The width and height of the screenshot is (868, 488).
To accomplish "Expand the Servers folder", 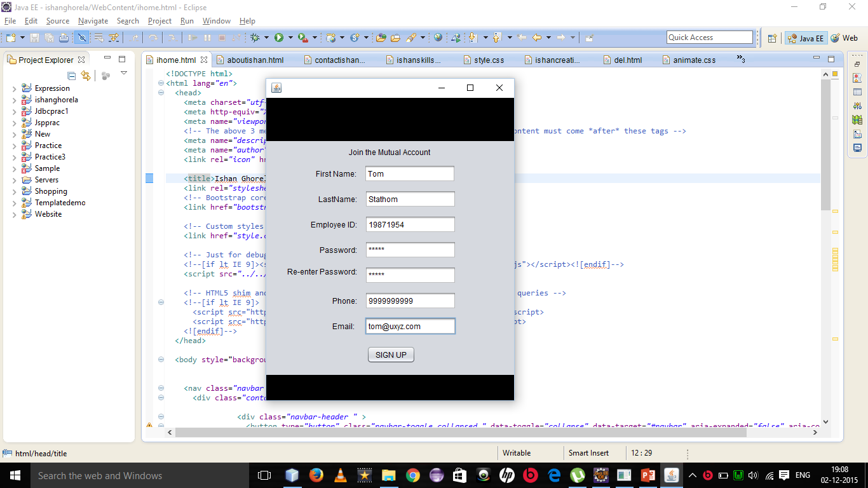I will tap(15, 180).
